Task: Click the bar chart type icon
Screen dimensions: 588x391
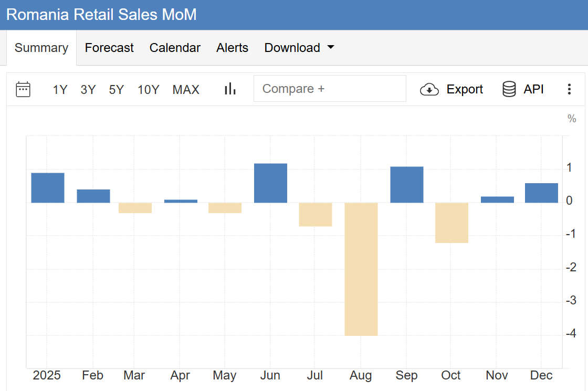Action: [230, 89]
